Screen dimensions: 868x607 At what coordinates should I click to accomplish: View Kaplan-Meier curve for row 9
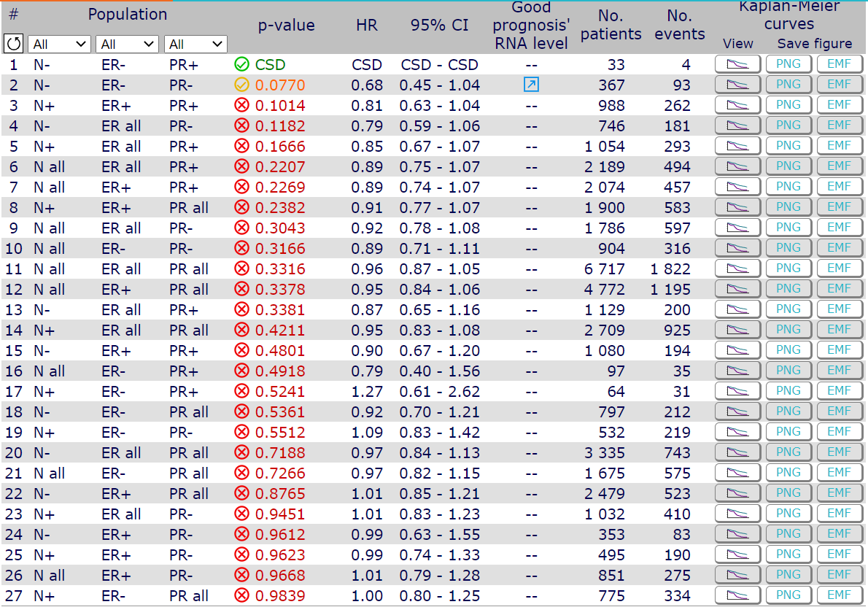(737, 228)
